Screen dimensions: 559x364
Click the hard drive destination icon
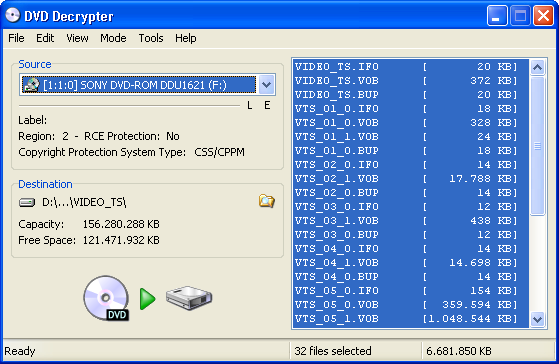click(189, 298)
